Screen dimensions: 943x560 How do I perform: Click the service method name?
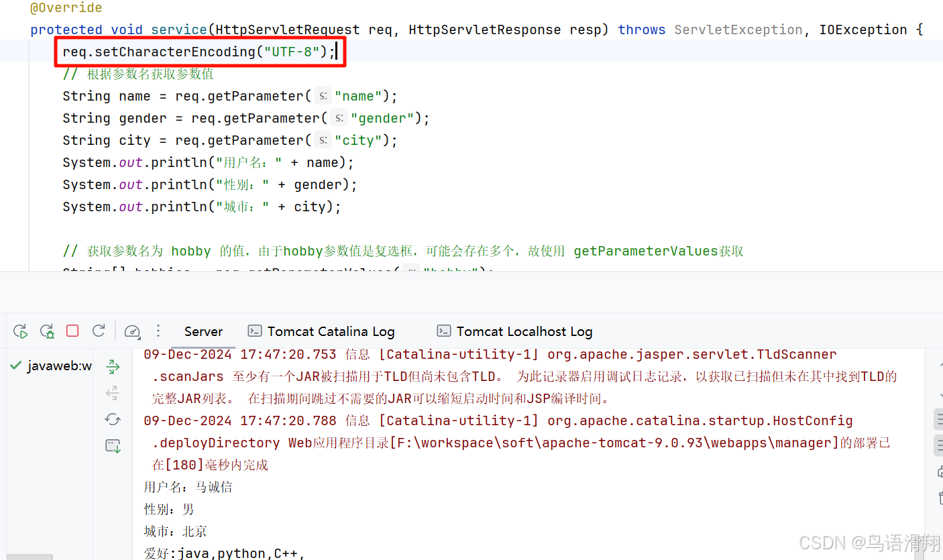pos(179,30)
